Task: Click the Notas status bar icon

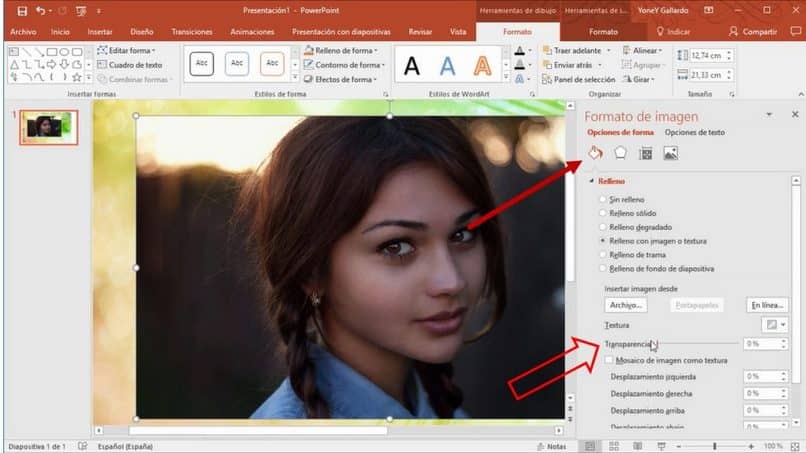Action: coord(551,446)
